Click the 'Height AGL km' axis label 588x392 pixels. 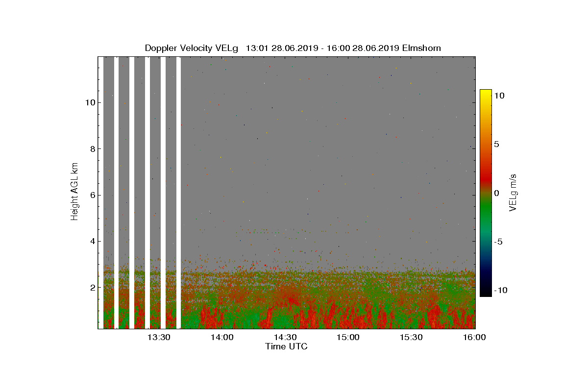74,192
